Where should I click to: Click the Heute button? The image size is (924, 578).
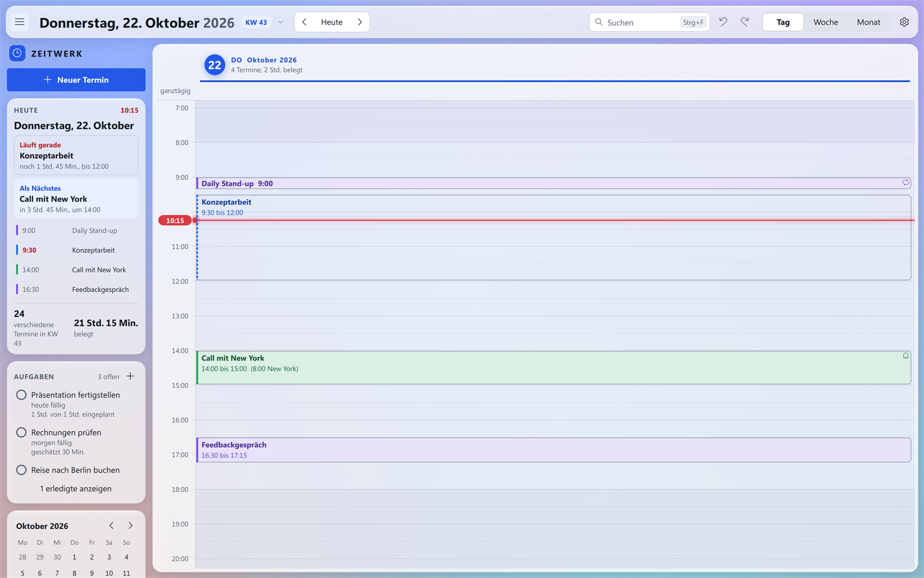(332, 22)
